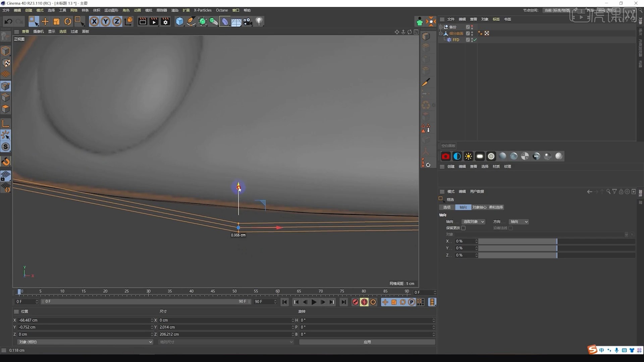Screen dimensions: 644x362
Task: Click the 应用 button at the bottom
Action: coord(367,342)
